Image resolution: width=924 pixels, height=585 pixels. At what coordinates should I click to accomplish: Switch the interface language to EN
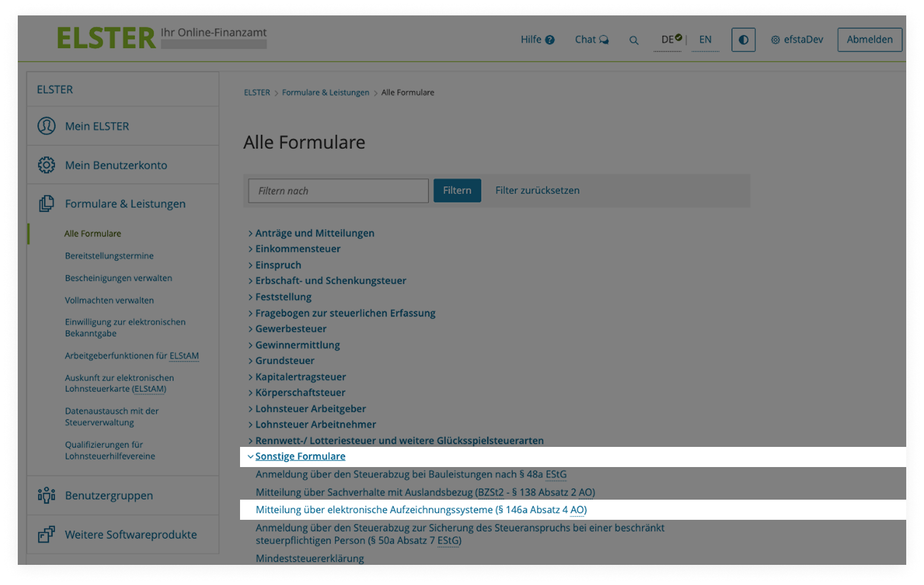(x=705, y=39)
